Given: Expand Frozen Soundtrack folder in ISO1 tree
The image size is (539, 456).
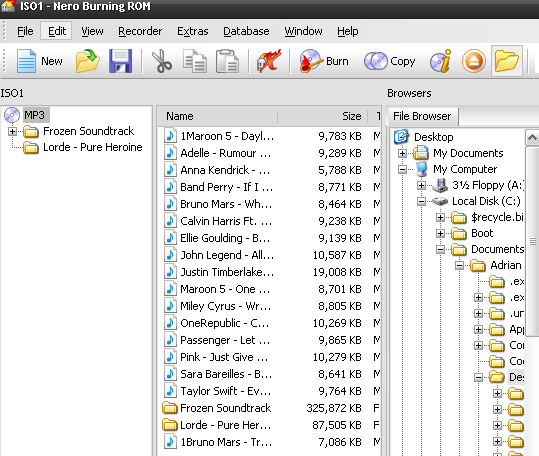Looking at the screenshot, I should [12, 131].
